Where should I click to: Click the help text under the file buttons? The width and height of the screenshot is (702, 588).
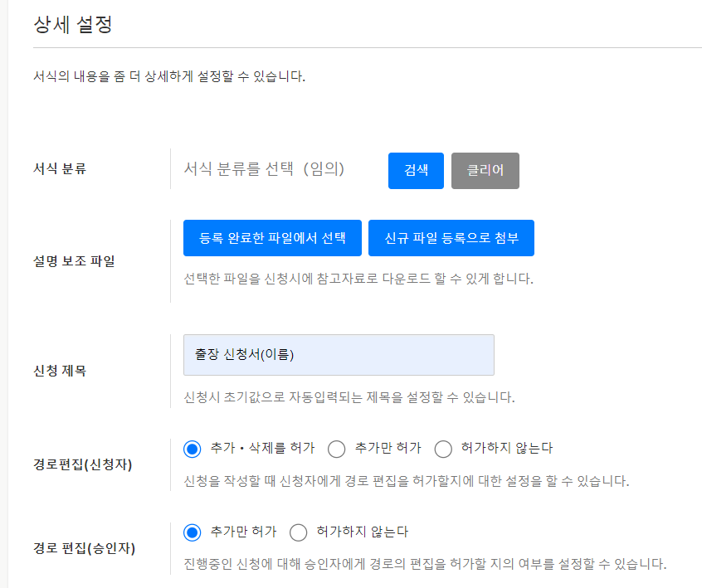pos(358,278)
